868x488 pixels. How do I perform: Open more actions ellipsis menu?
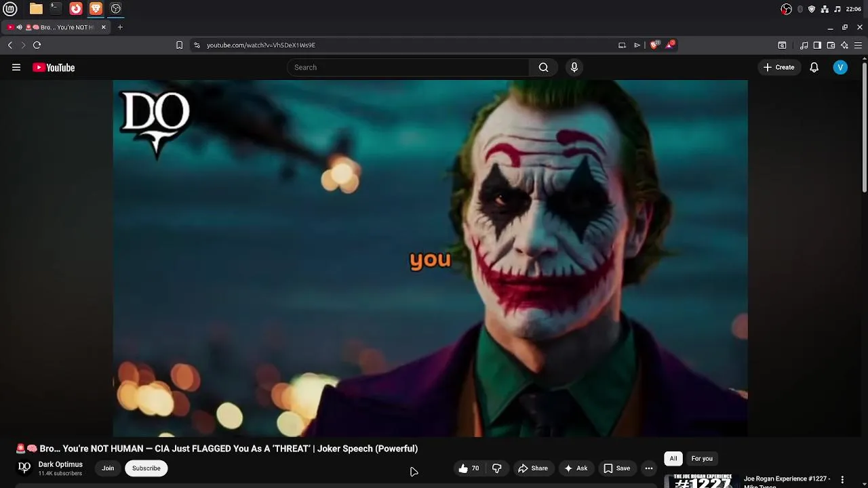[x=649, y=468]
